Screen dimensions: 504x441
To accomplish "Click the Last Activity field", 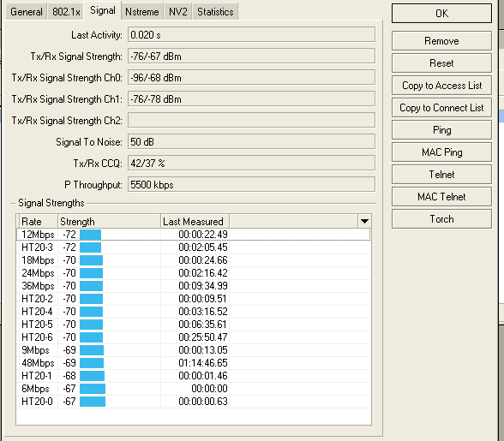I will [x=251, y=35].
